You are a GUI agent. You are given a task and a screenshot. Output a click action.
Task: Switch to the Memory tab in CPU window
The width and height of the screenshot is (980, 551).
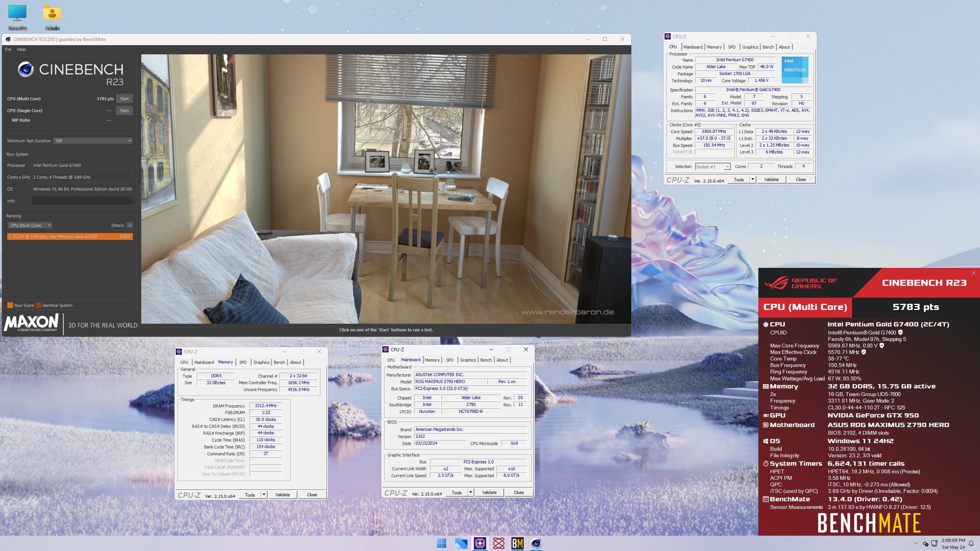(x=714, y=47)
